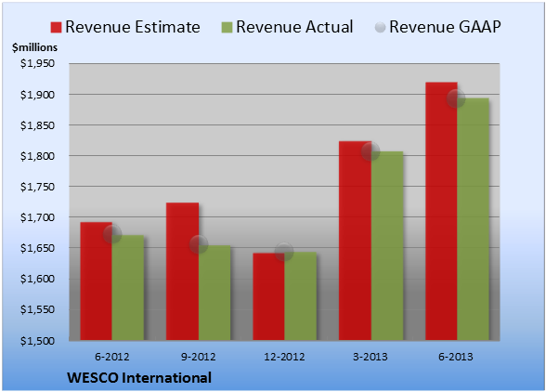Select the green actual bar for 3-2013
The image size is (546, 392).
(x=387, y=245)
